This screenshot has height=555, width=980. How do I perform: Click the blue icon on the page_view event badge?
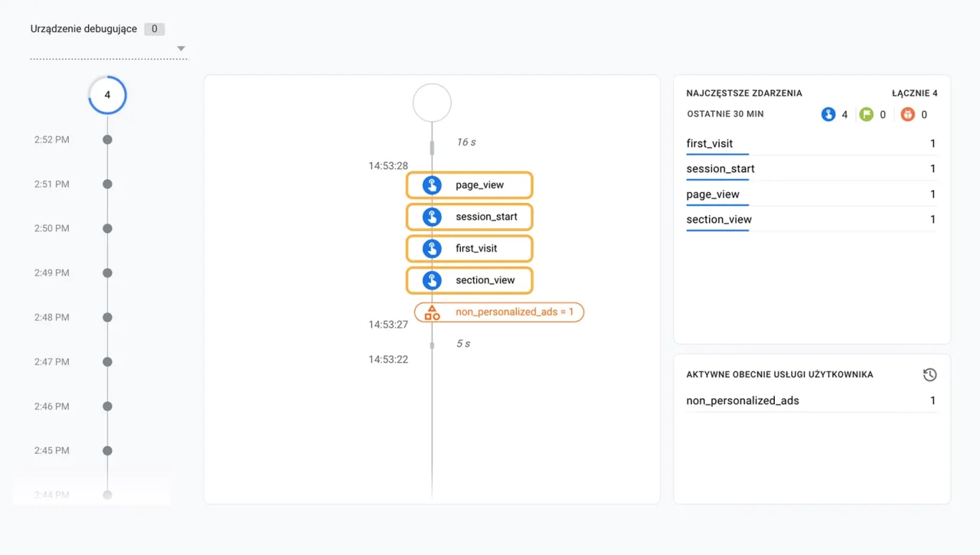(x=432, y=184)
